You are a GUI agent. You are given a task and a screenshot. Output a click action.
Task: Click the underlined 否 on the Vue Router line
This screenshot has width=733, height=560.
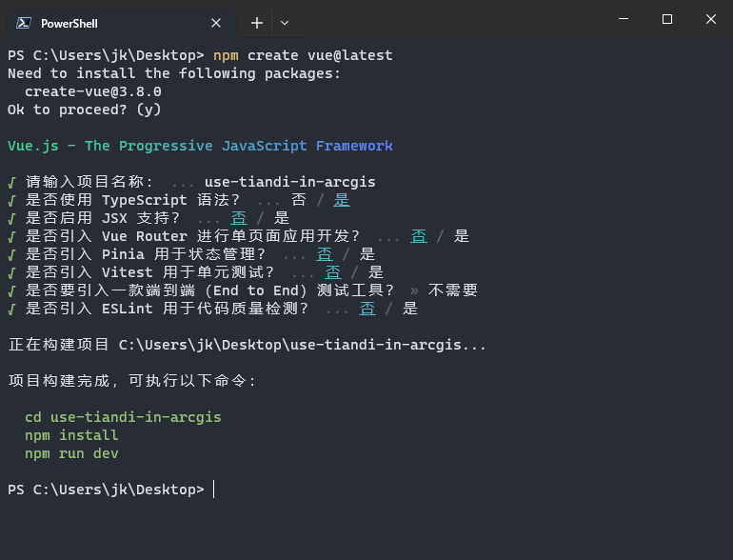(x=419, y=236)
